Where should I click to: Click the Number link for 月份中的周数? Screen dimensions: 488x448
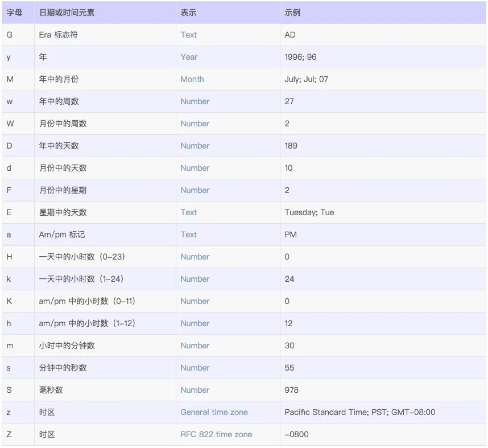pos(195,124)
